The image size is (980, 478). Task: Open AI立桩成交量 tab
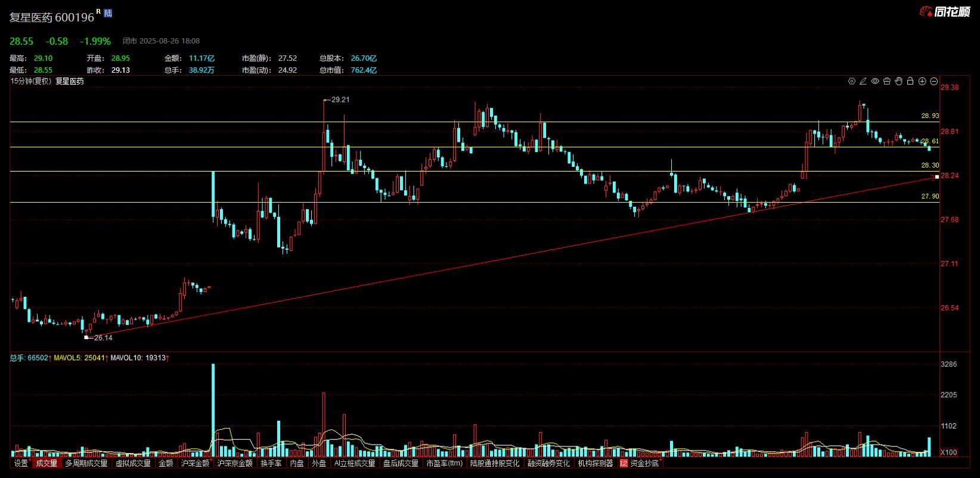coord(355,463)
